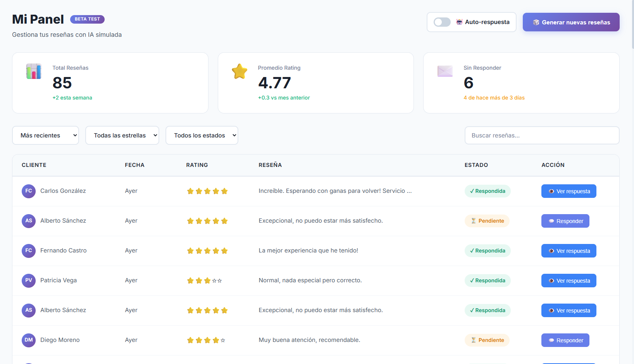Click Carlos González's FC avatar
Viewport: 634px width, 364px height.
tap(29, 191)
